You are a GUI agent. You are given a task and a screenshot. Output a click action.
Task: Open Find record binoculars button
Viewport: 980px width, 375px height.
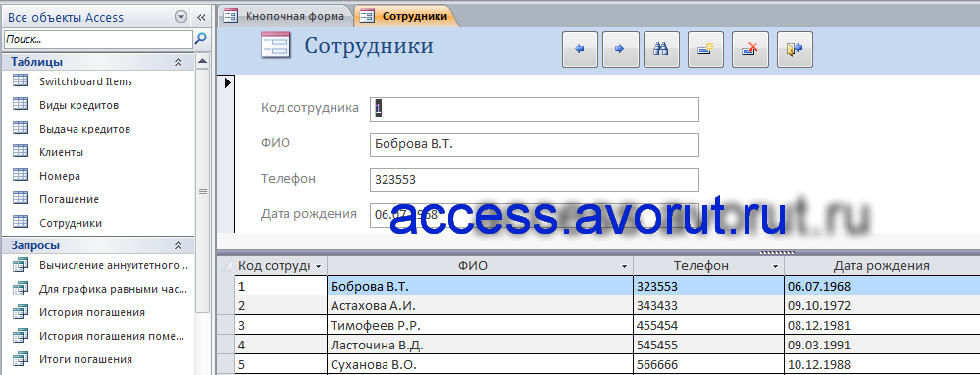tap(661, 49)
